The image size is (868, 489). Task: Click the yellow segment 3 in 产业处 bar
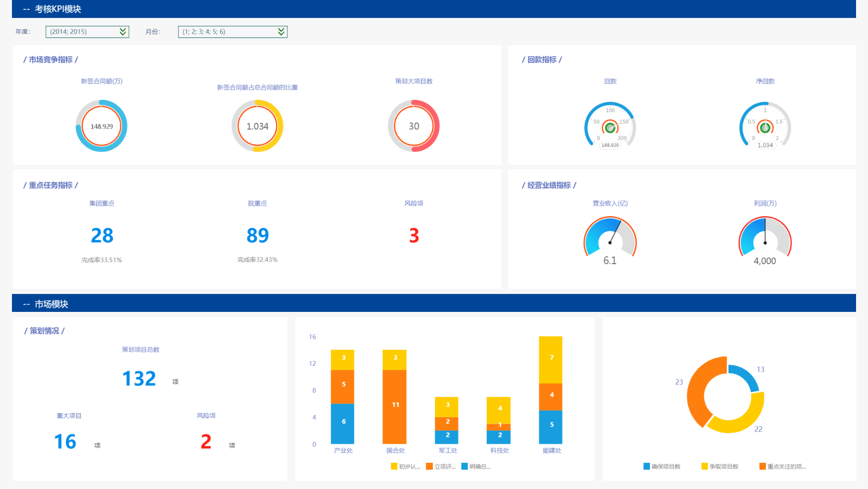click(343, 360)
